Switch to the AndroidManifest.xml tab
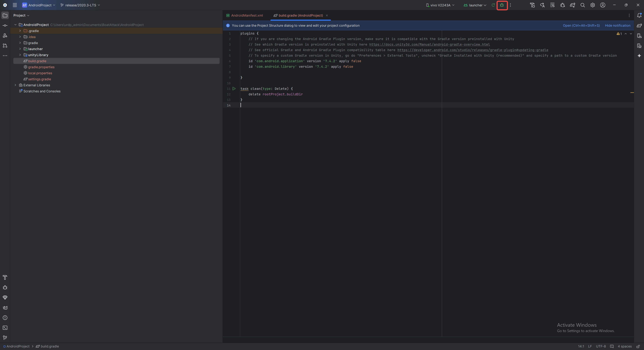Image resolution: width=644 pixels, height=350 pixels. 247,15
